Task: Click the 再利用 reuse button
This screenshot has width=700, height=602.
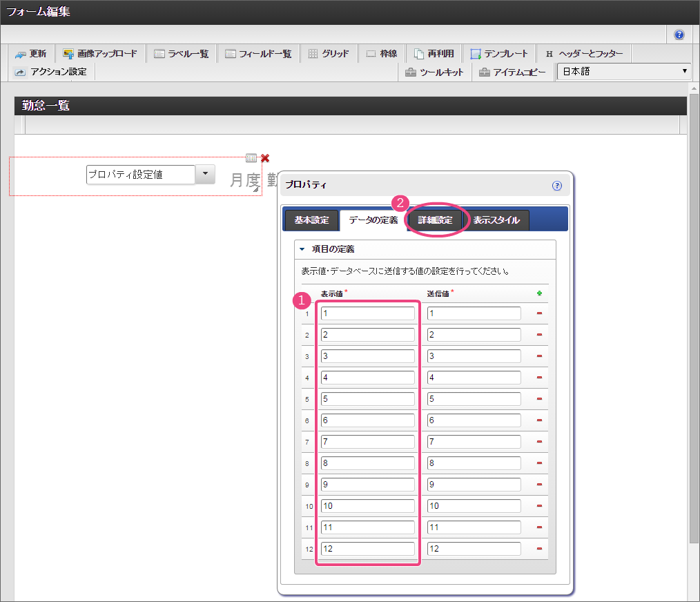Action: pyautogui.click(x=434, y=54)
